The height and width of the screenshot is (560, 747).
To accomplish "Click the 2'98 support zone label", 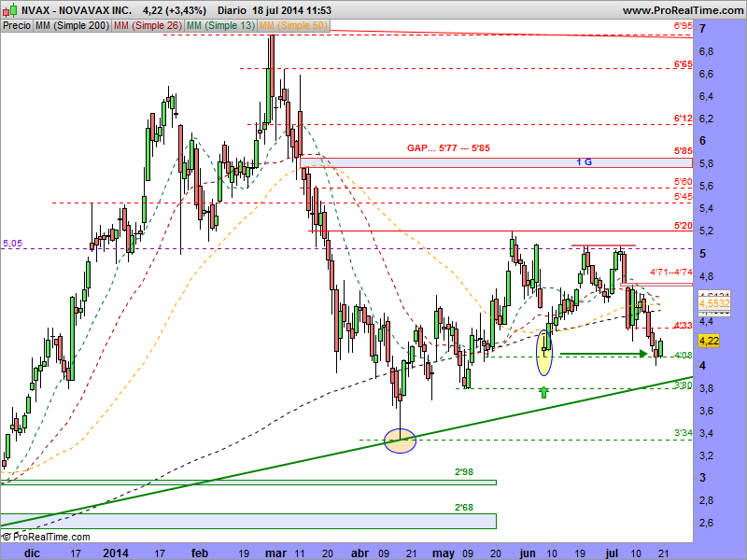I will point(464,472).
